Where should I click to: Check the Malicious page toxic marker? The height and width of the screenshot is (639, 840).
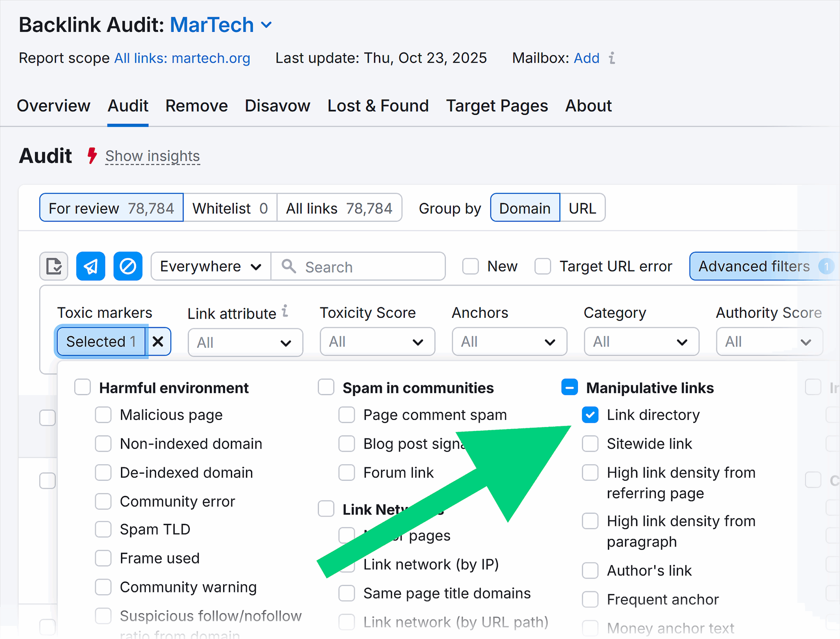tap(103, 415)
